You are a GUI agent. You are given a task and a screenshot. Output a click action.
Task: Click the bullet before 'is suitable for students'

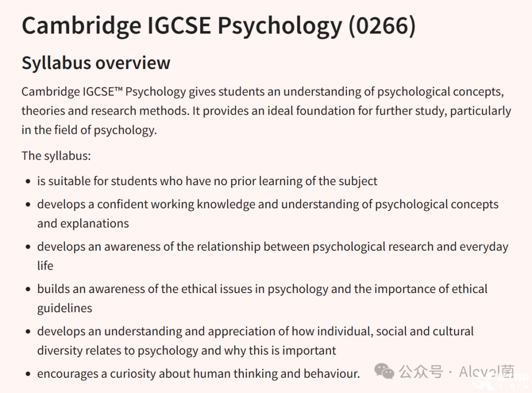point(28,181)
